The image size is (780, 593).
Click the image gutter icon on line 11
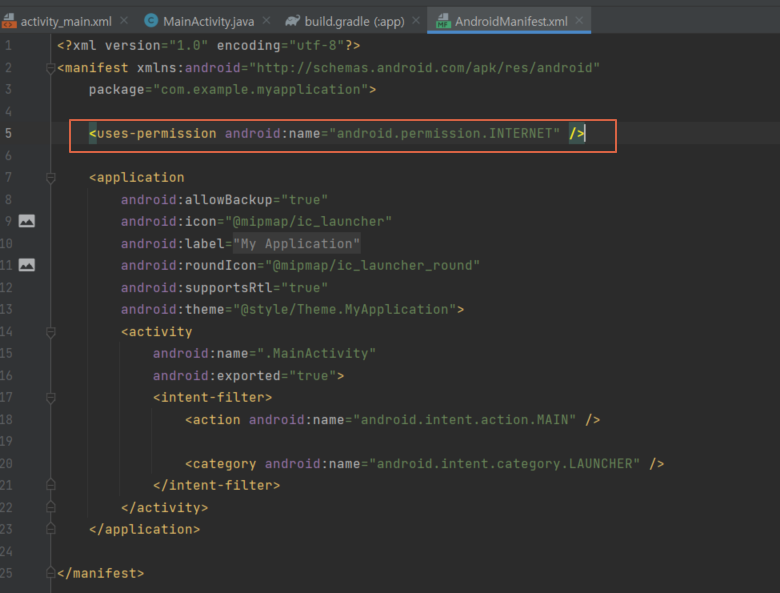point(27,265)
